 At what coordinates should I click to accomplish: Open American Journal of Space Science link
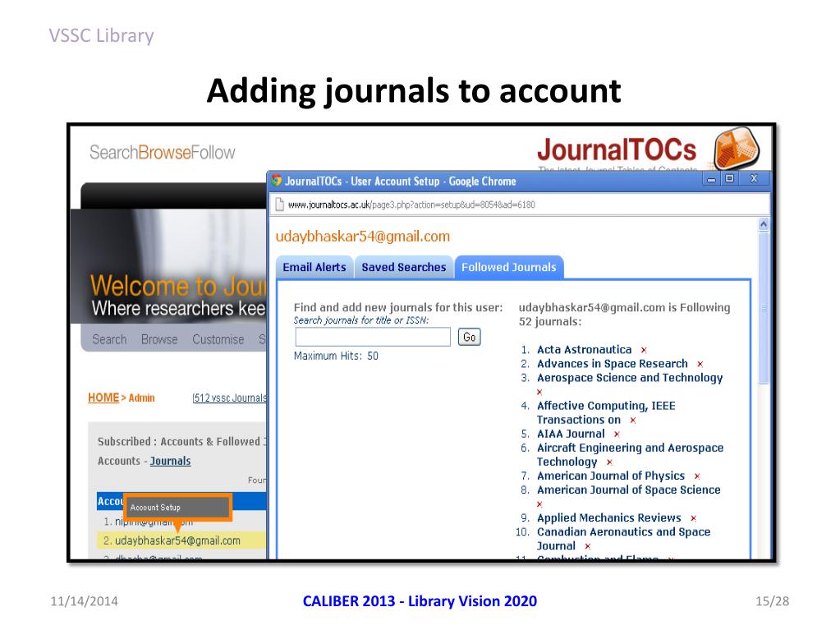[628, 490]
